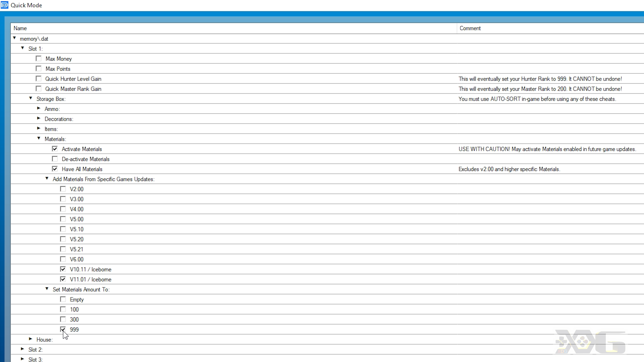Select the Set Materials Amount To label
This screenshot has height=362, width=644.
(81, 290)
